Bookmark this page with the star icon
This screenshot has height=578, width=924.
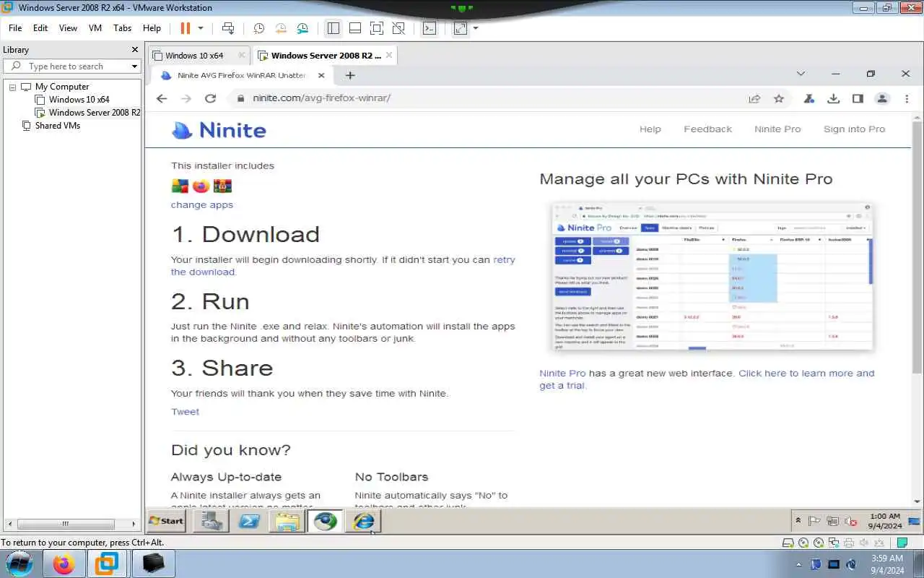point(778,98)
